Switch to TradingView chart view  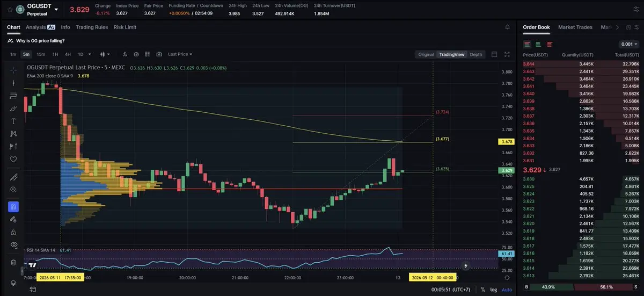[451, 54]
